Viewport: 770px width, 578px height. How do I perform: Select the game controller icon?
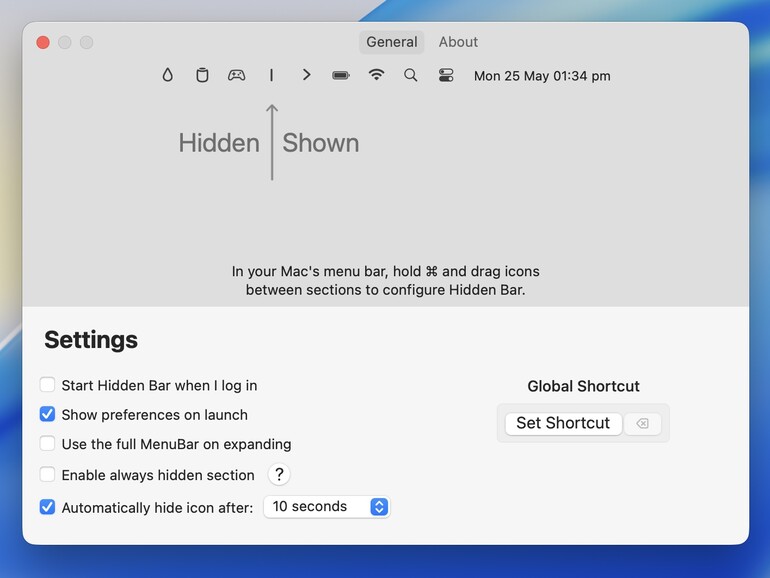tap(236, 75)
